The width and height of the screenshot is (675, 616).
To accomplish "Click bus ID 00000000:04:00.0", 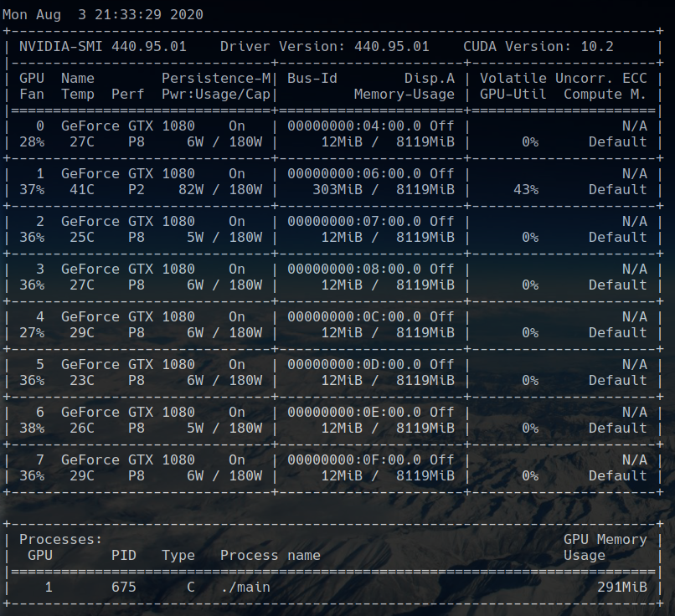I will click(354, 126).
